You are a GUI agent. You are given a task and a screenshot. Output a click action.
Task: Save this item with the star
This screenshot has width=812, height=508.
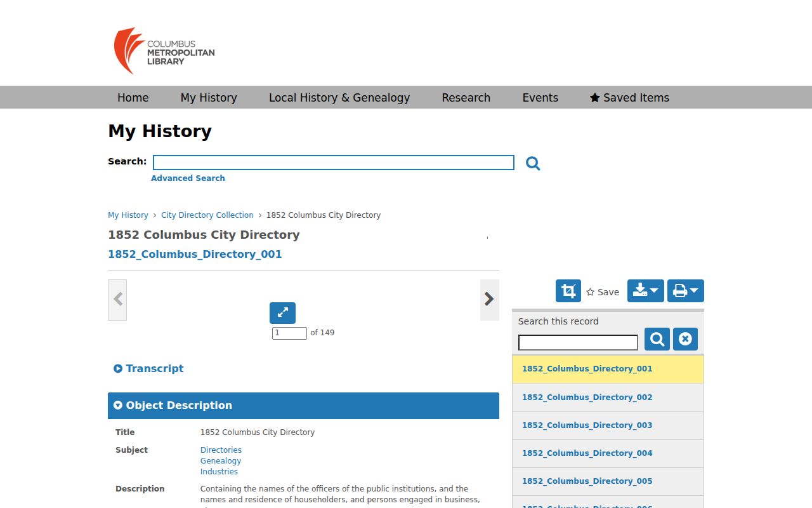click(x=602, y=292)
